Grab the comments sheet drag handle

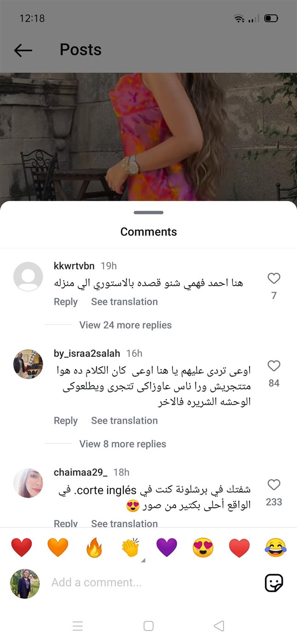(148, 213)
